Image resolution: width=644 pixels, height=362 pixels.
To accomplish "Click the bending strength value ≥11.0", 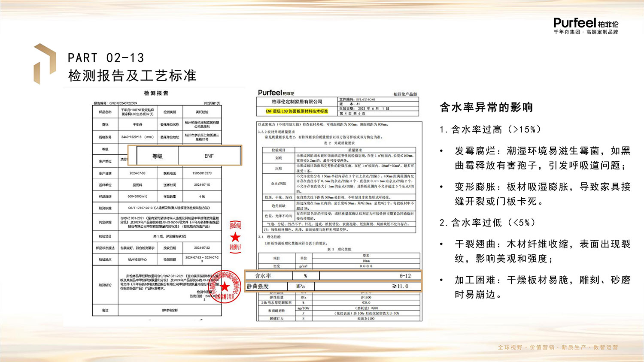I will click(x=400, y=286).
